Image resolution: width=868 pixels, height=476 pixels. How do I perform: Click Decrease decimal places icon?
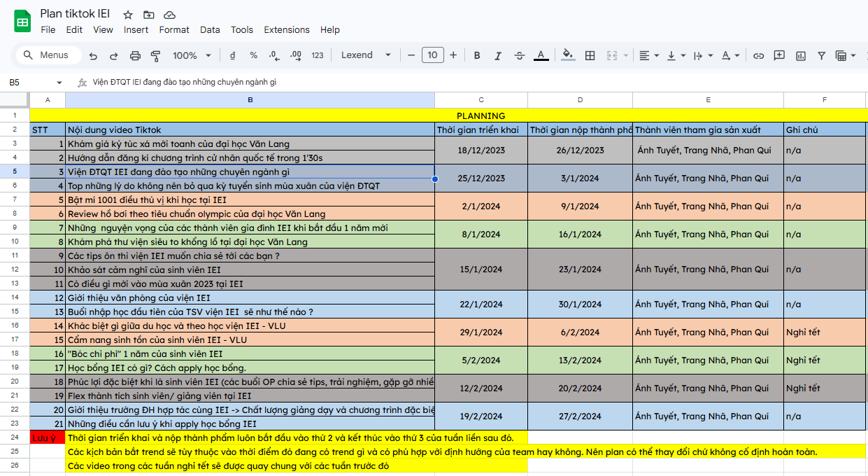pos(274,55)
